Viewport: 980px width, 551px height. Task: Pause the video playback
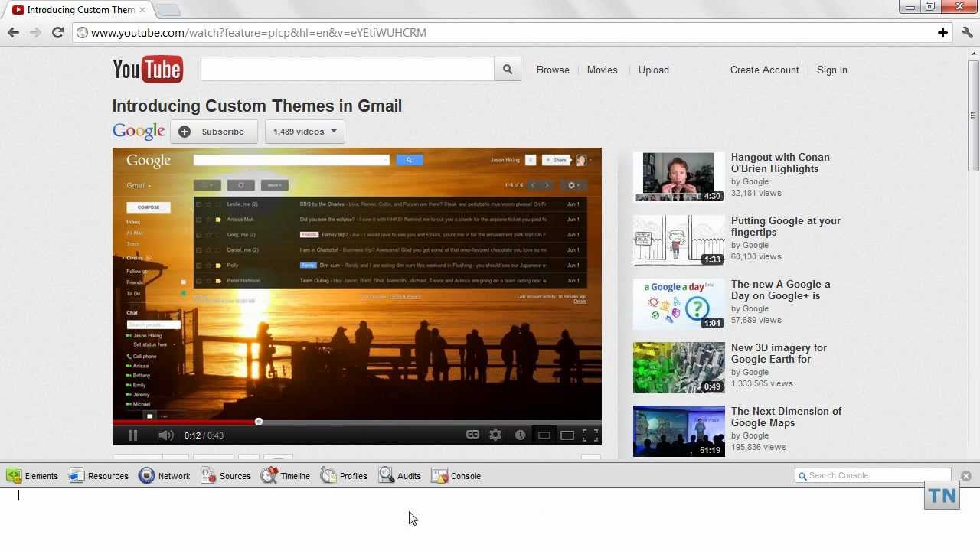132,435
